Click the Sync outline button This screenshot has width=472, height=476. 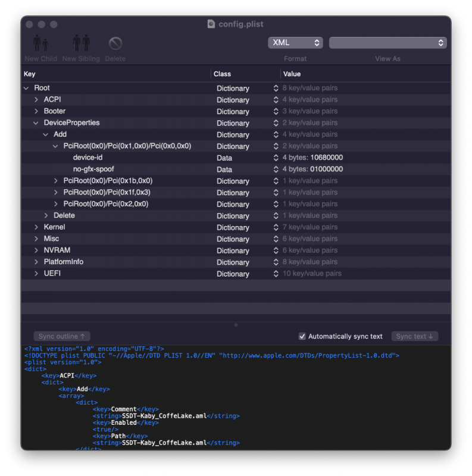coord(62,337)
